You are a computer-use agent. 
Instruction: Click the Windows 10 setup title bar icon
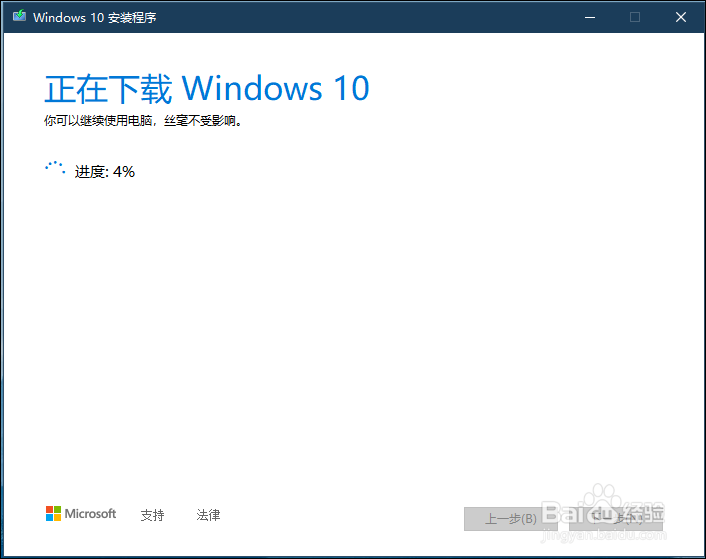point(19,17)
